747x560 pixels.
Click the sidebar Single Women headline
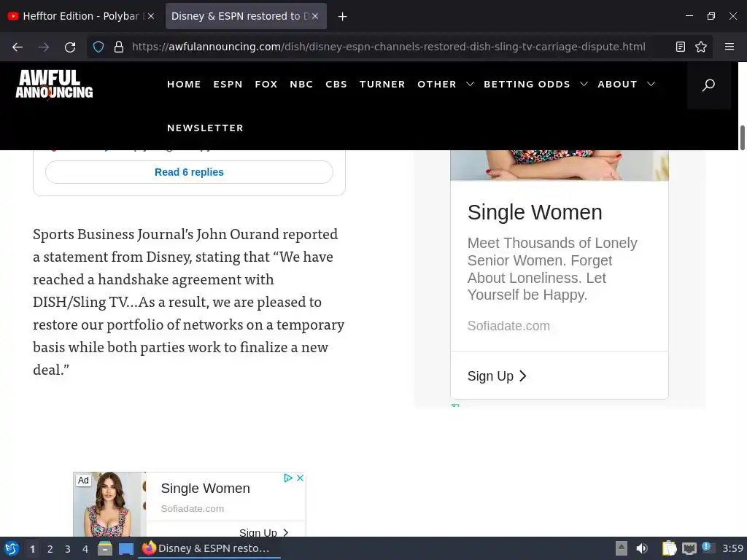(535, 212)
